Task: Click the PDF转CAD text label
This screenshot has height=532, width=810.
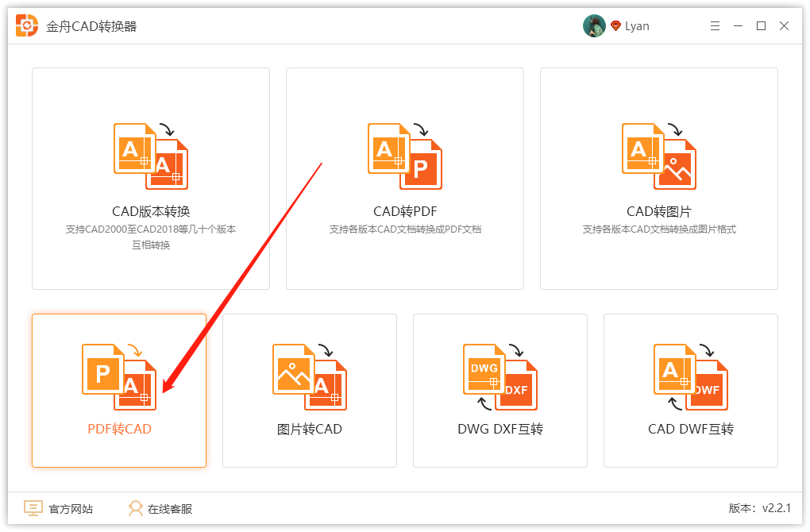Action: (119, 430)
